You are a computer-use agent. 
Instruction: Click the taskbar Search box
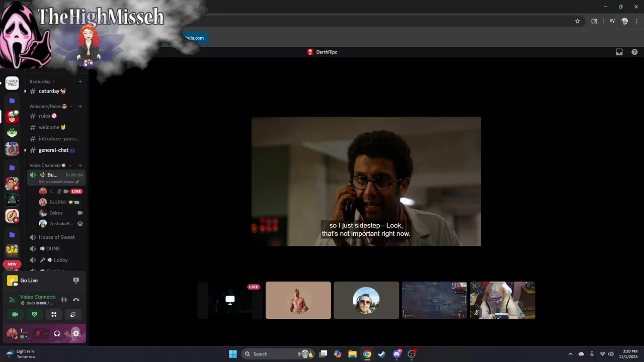click(278, 354)
